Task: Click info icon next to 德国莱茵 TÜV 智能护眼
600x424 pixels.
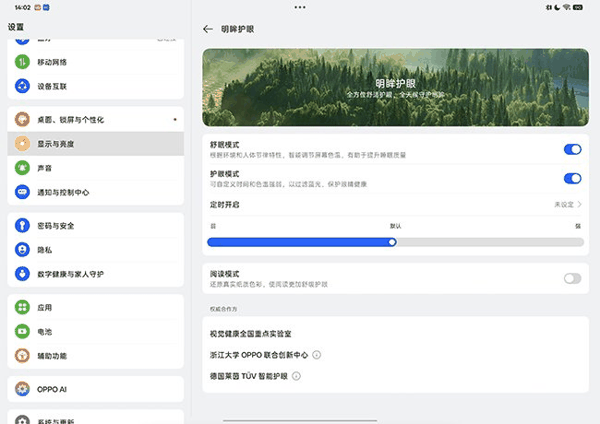Action: pyautogui.click(x=296, y=376)
